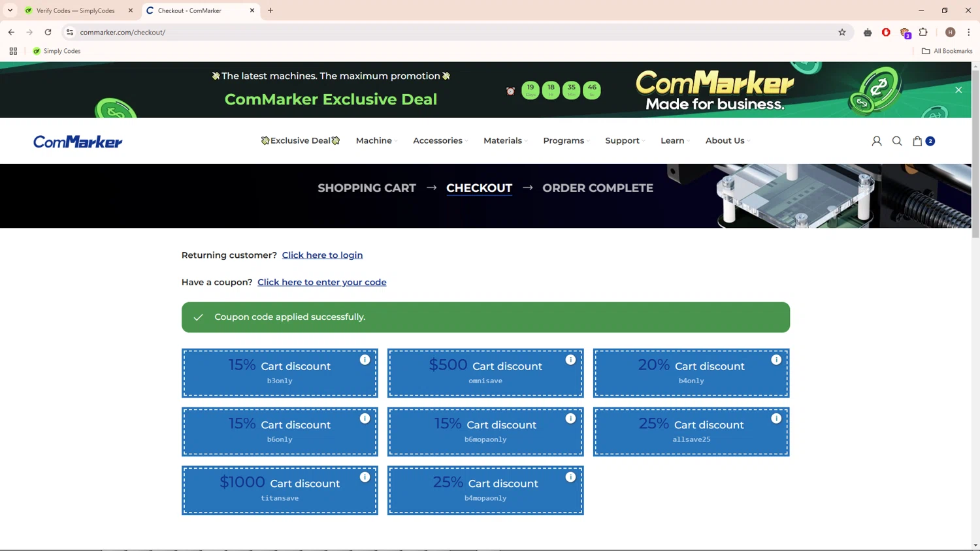Go to SHOPPING CART step
980x551 pixels.
click(367, 188)
